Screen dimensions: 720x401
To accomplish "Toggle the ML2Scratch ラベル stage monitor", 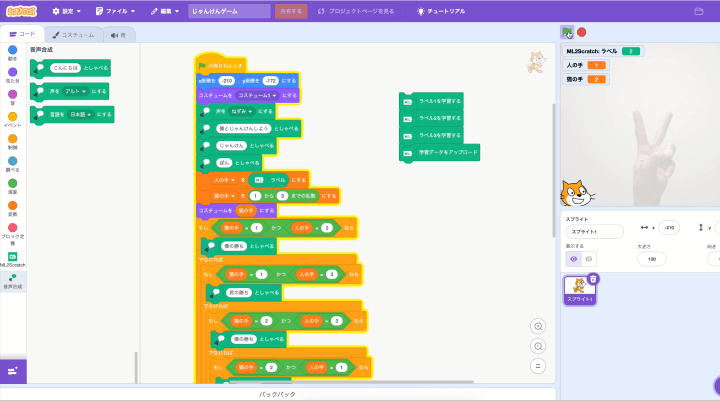I will tap(603, 51).
